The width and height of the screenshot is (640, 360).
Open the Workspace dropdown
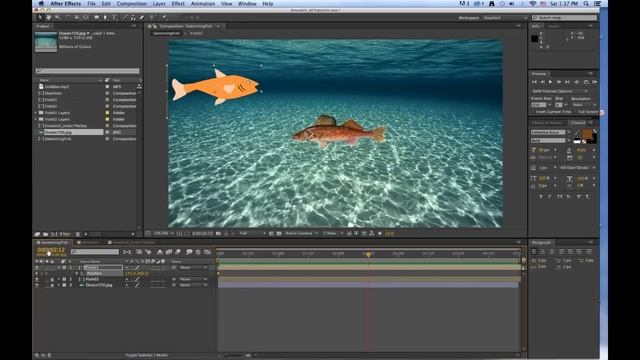505,18
